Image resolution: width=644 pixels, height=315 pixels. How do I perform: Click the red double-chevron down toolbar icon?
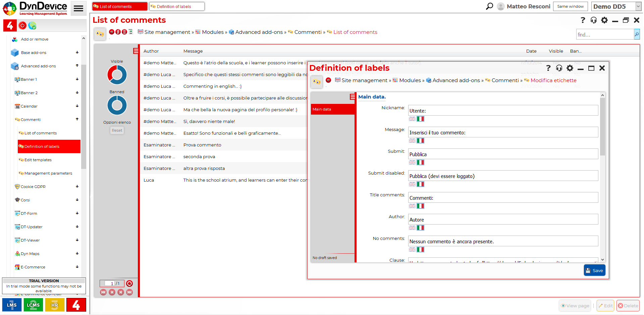[x=118, y=32]
